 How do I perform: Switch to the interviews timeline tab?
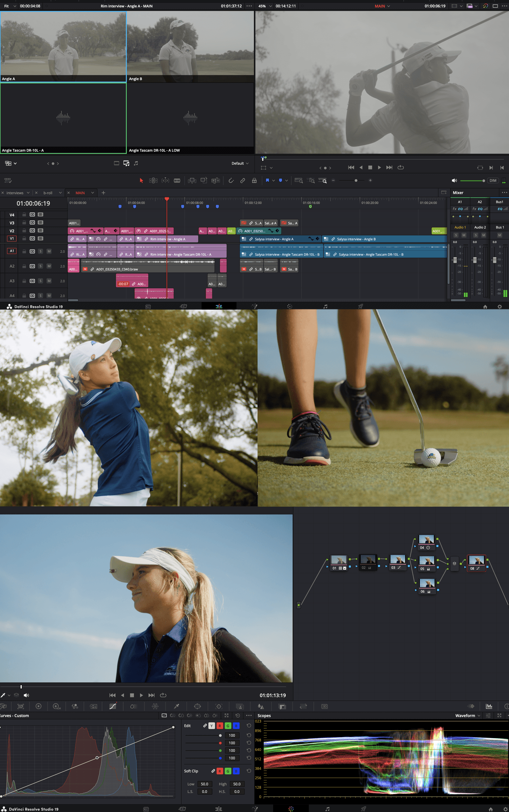pos(15,193)
